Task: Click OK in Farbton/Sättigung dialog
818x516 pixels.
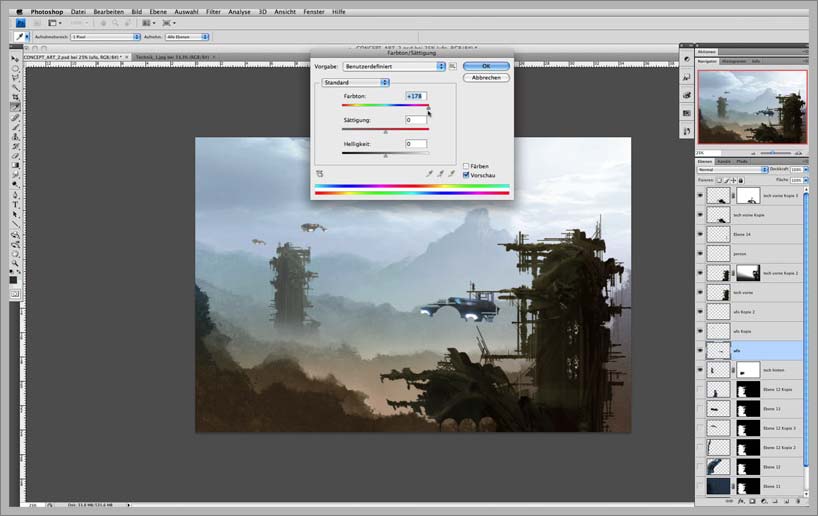Action: tap(486, 66)
